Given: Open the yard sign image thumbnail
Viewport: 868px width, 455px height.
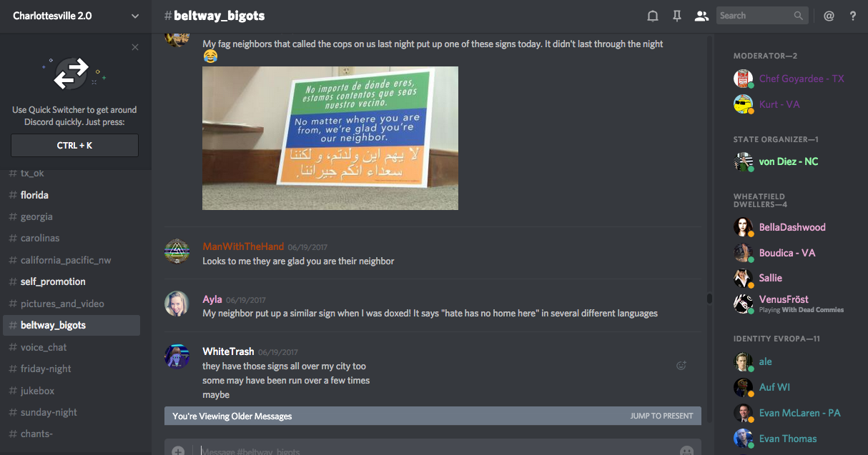Looking at the screenshot, I should [330, 138].
